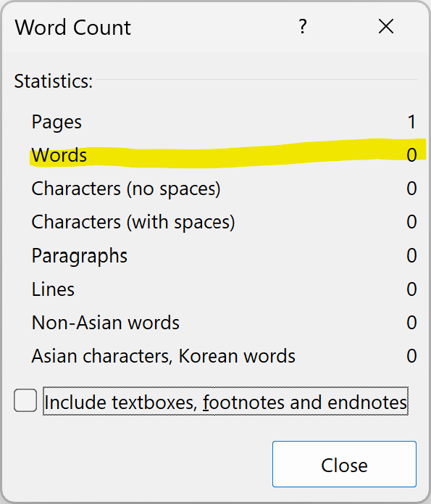This screenshot has height=504, width=431.
Task: Click the Paragraphs statistic label
Action: [80, 256]
